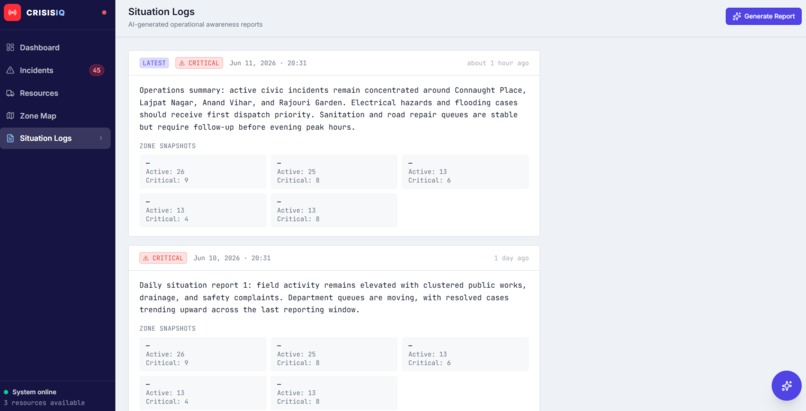Click the '3 resources available' status text
The height and width of the screenshot is (411, 806).
44,403
